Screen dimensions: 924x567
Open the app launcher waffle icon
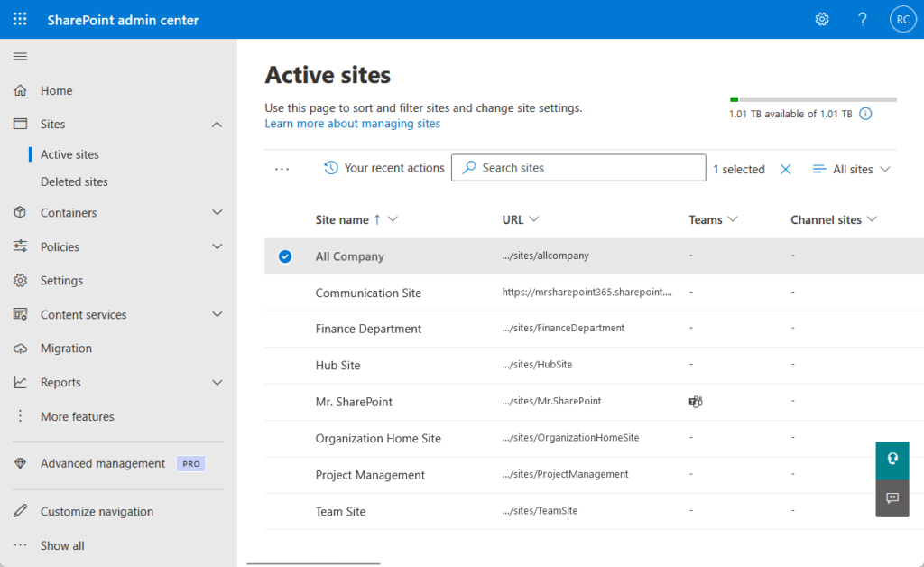(20, 20)
